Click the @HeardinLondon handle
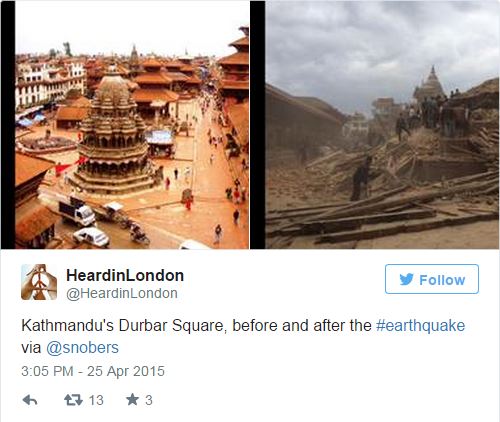Viewport: 500px width, 422px height. [122, 293]
